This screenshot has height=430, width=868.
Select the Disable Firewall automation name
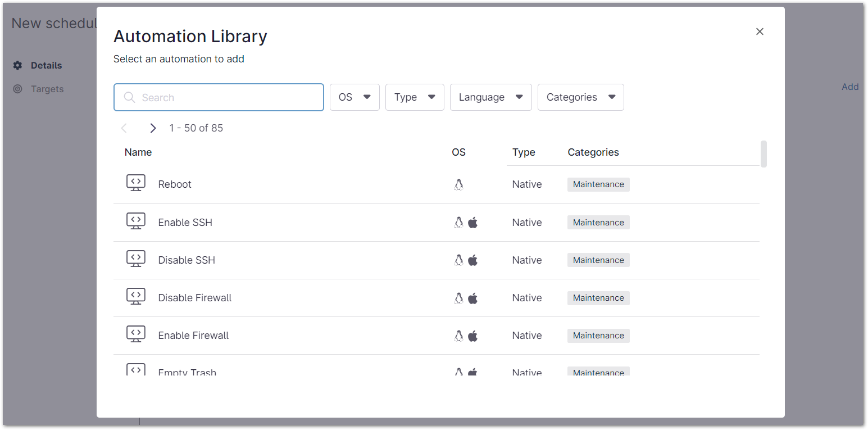pos(195,298)
